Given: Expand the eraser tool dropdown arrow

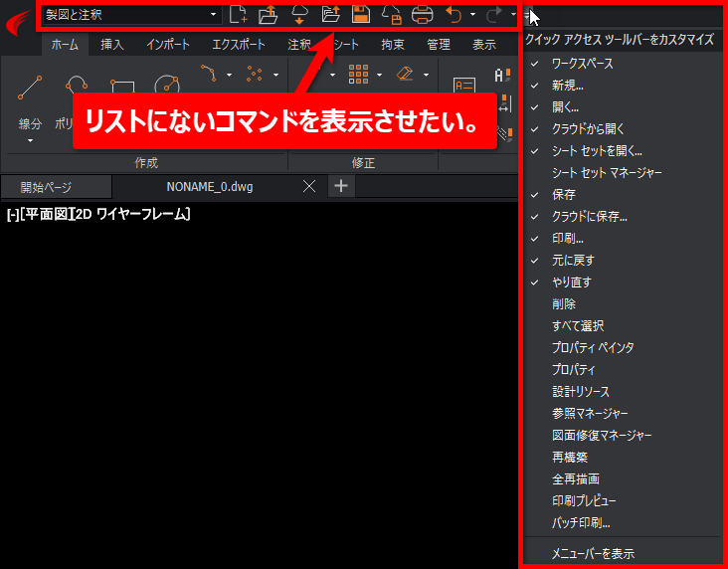Looking at the screenshot, I should point(426,75).
